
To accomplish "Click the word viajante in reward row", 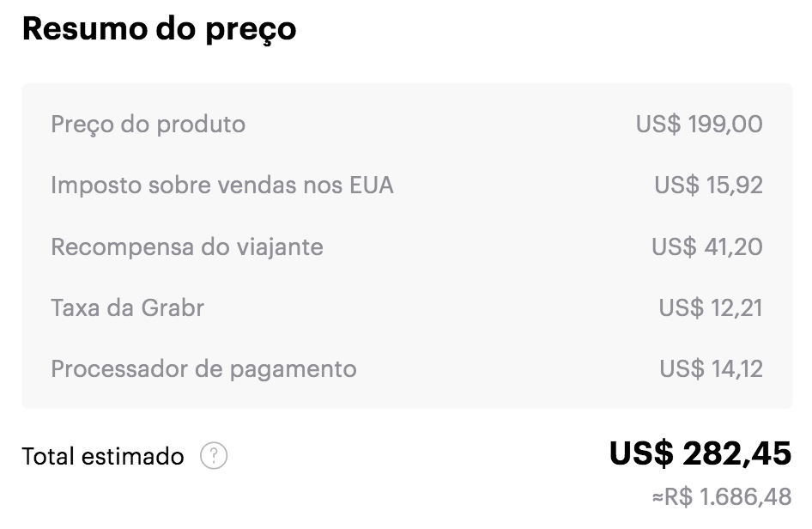I will coord(280,247).
